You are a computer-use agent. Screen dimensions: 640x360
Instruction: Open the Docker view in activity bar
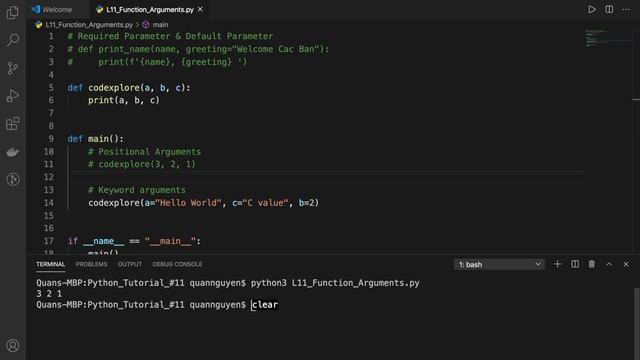point(13,152)
